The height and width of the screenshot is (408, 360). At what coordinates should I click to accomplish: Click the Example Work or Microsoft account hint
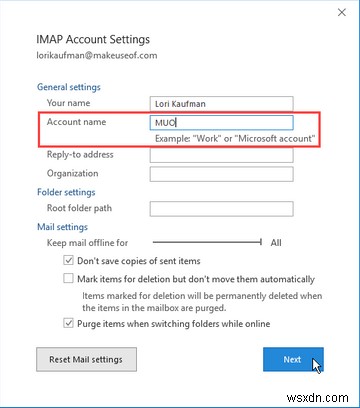click(x=235, y=139)
